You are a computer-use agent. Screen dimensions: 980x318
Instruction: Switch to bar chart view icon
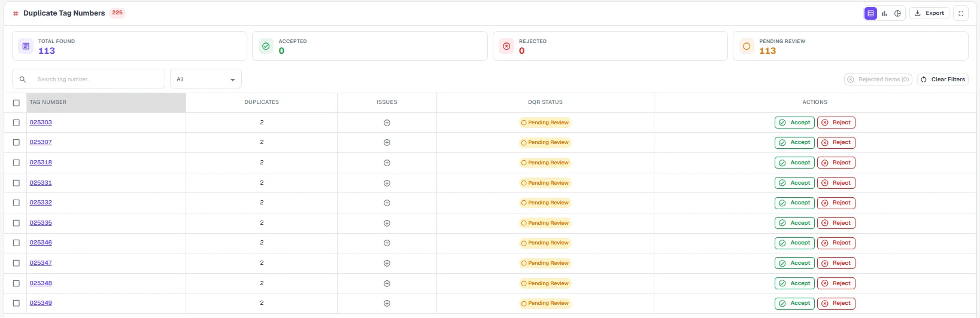click(x=884, y=13)
